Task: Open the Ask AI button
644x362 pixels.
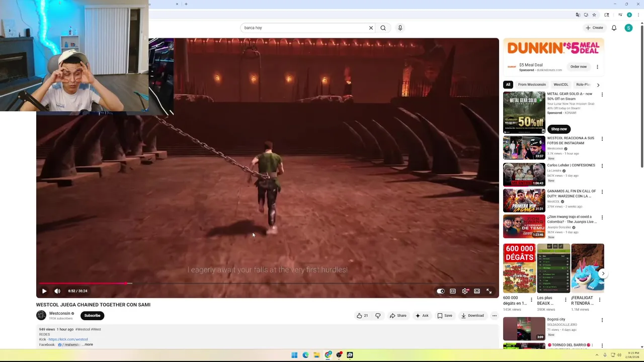Action: point(422,316)
